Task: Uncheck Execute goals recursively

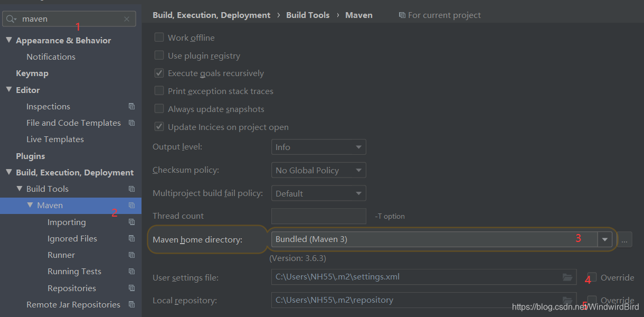Action: 159,73
